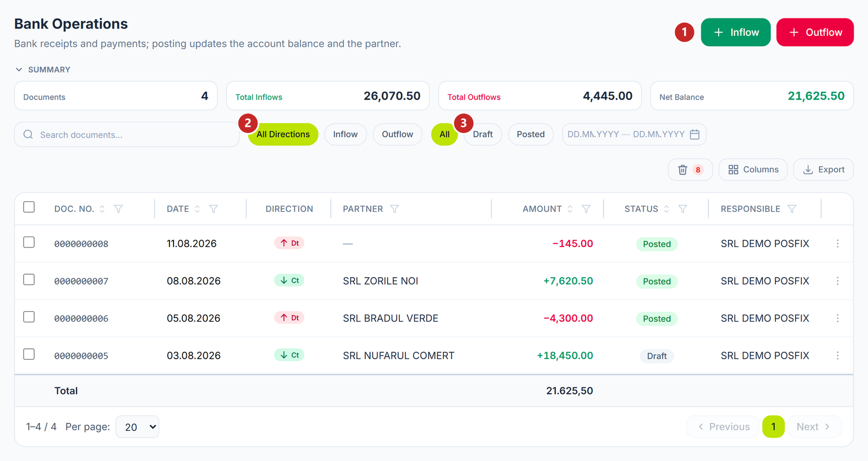Sort by Doc. No. column arrows

[102, 209]
